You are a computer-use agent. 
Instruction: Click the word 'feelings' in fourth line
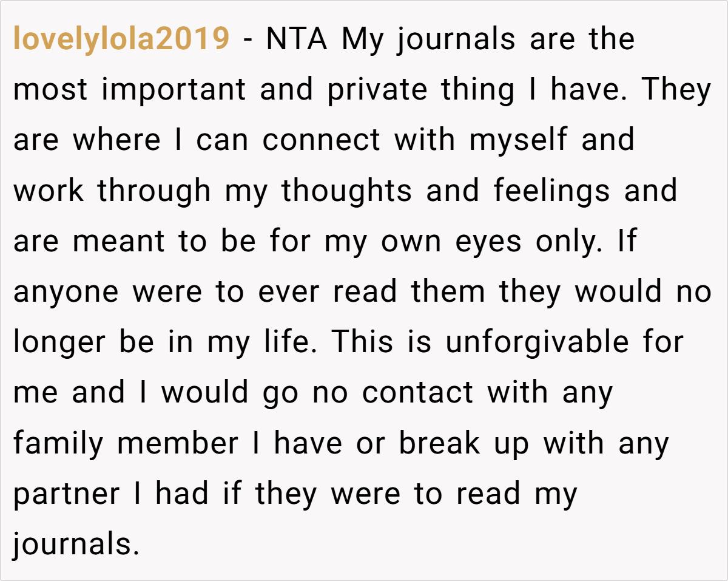[x=553, y=192]
